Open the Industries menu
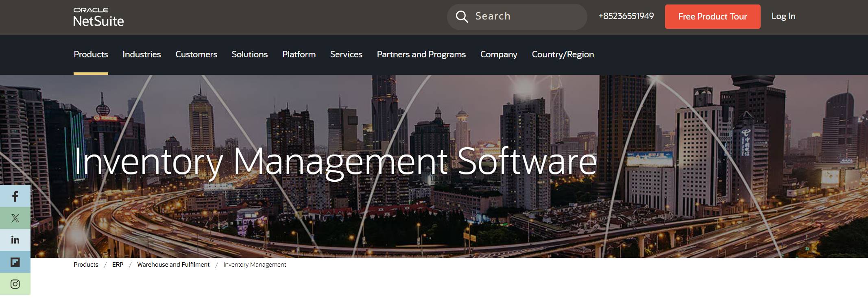This screenshot has height=298, width=868. click(142, 54)
